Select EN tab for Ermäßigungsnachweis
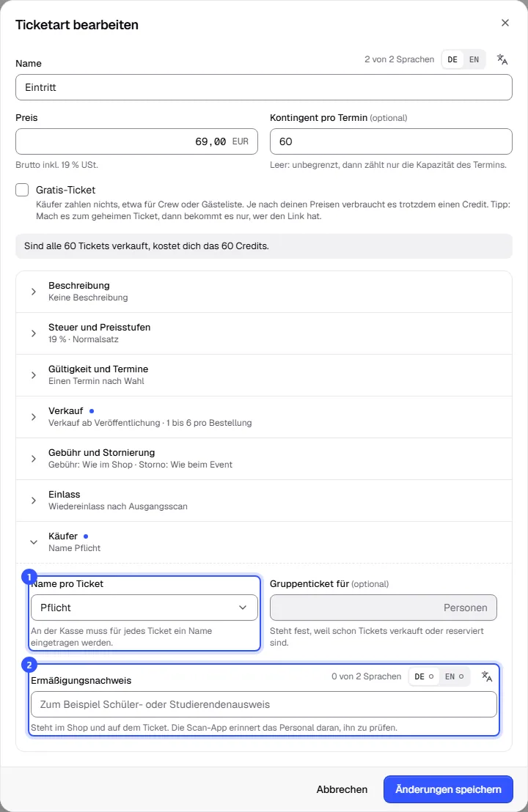The width and height of the screenshot is (528, 812). click(x=455, y=676)
